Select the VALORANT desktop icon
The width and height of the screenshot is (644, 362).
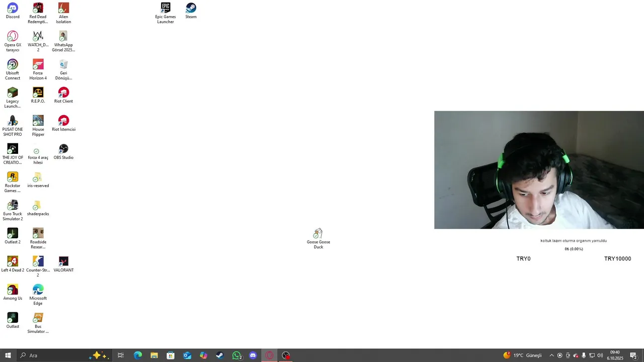click(63, 264)
